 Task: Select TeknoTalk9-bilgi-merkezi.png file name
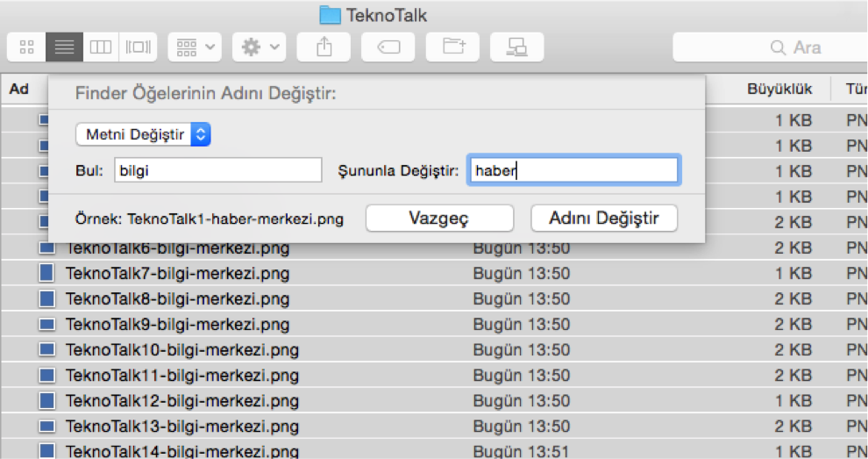(x=177, y=325)
